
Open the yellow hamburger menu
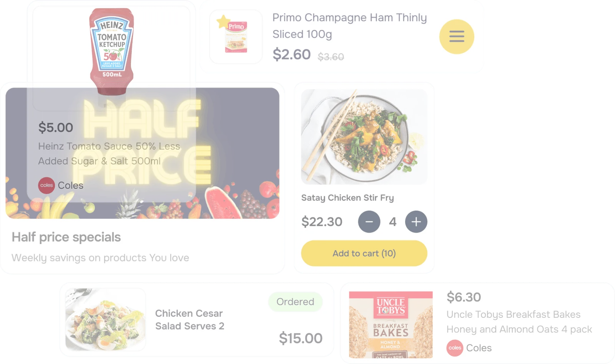(x=457, y=37)
